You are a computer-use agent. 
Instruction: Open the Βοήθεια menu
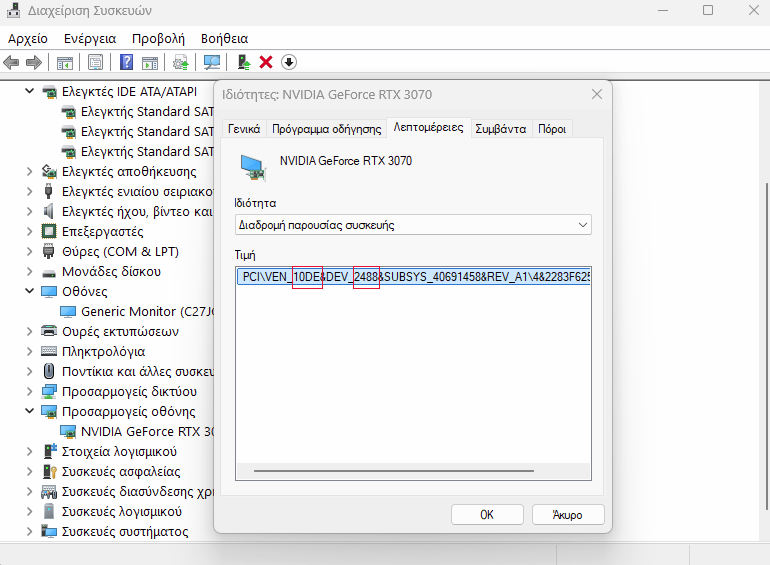point(224,38)
